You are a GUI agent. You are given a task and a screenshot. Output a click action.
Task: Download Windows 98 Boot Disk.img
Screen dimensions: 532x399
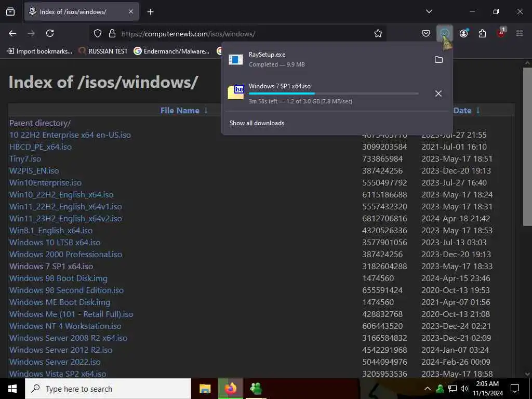tap(58, 278)
